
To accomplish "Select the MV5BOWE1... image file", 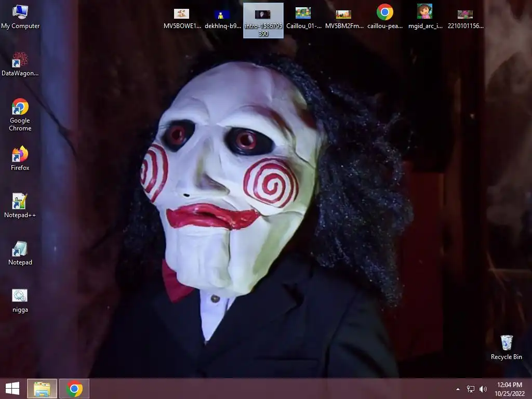I will pos(182,19).
